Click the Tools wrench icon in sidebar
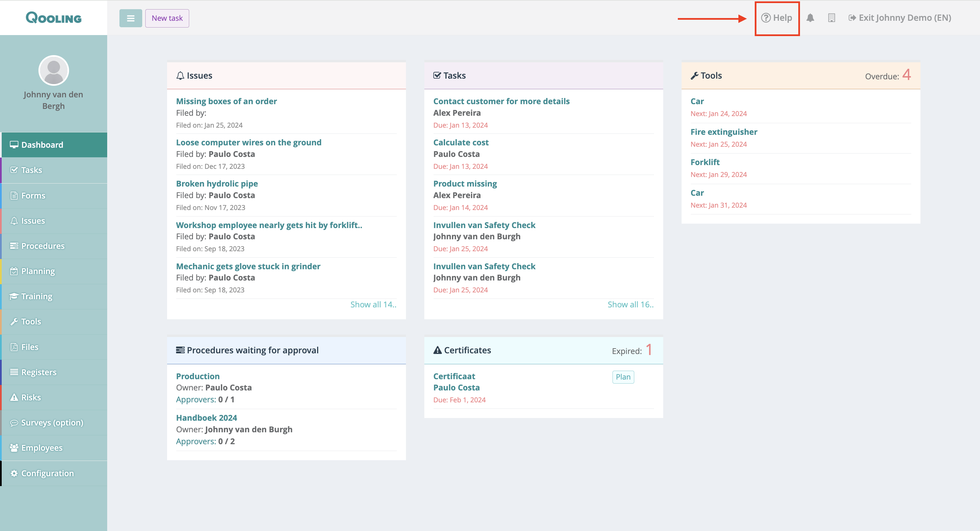Image resolution: width=980 pixels, height=531 pixels. 14,322
